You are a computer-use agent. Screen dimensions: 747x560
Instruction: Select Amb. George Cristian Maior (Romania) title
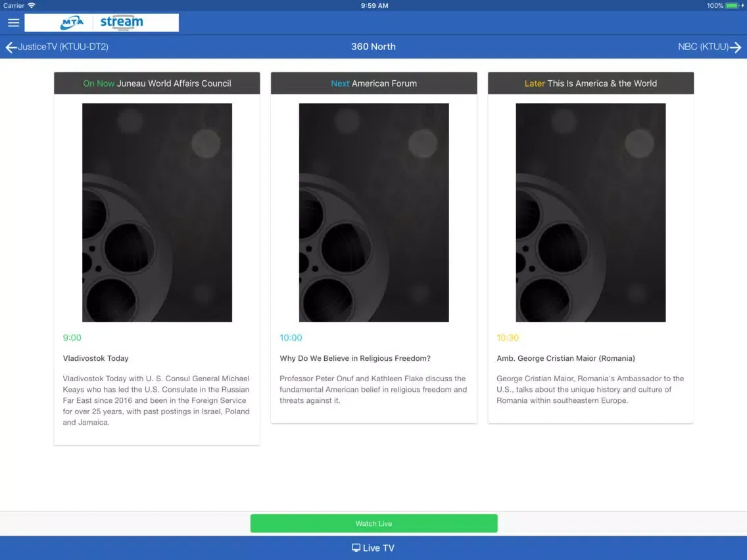pyautogui.click(x=566, y=358)
